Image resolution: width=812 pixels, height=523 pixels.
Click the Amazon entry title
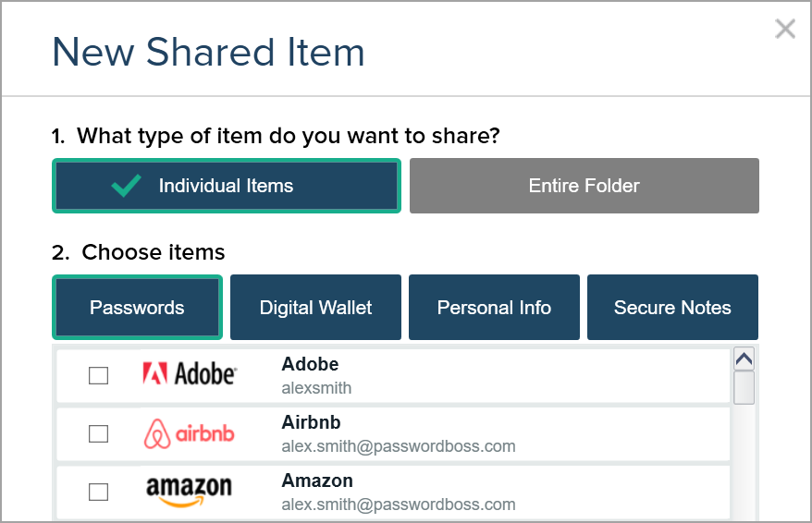[x=317, y=480]
